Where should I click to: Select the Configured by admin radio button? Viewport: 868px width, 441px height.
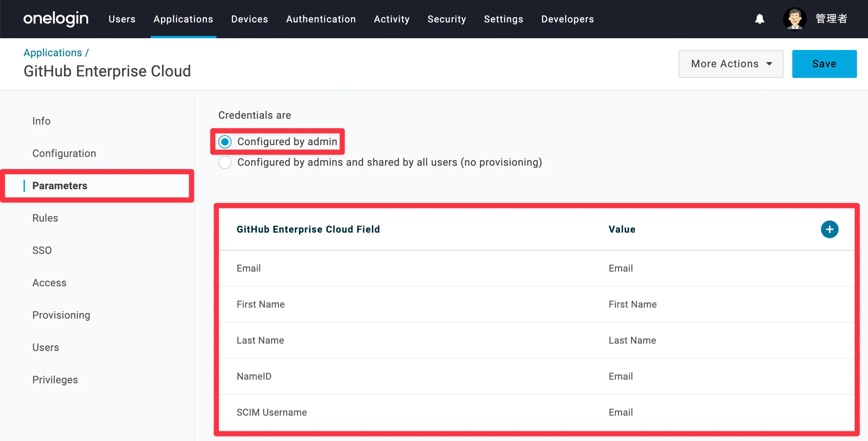225,142
